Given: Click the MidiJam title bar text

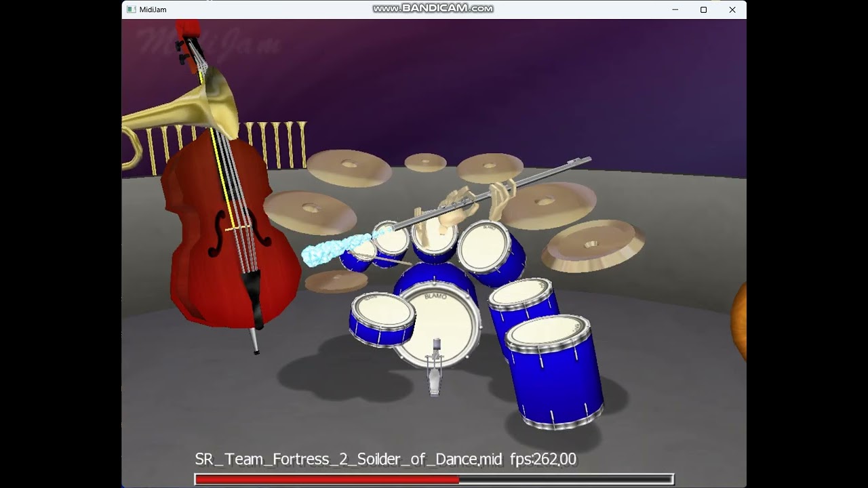Looking at the screenshot, I should click(153, 9).
